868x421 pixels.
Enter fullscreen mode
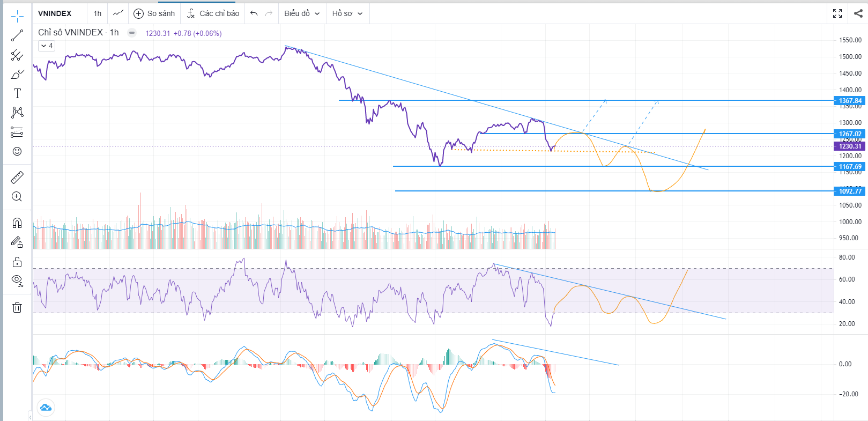[837, 13]
